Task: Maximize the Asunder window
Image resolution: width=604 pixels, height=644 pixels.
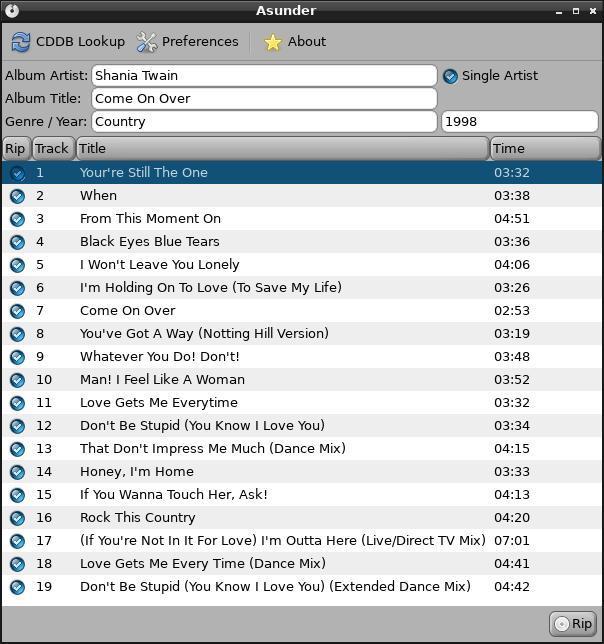Action: 576,11
